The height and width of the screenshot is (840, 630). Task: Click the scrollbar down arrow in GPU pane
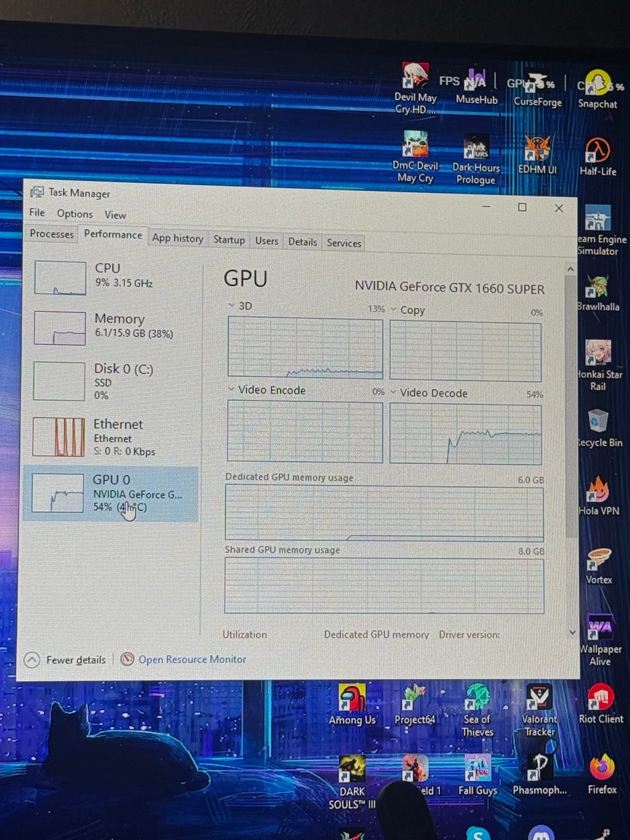point(572,633)
